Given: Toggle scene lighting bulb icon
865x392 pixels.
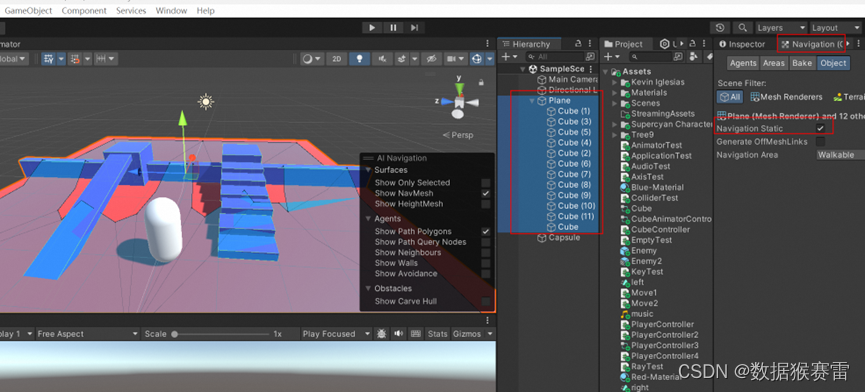Looking at the screenshot, I should [360, 58].
